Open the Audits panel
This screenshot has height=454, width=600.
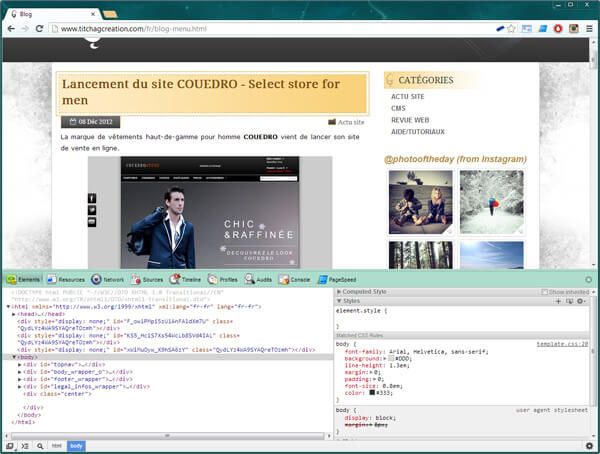258,279
